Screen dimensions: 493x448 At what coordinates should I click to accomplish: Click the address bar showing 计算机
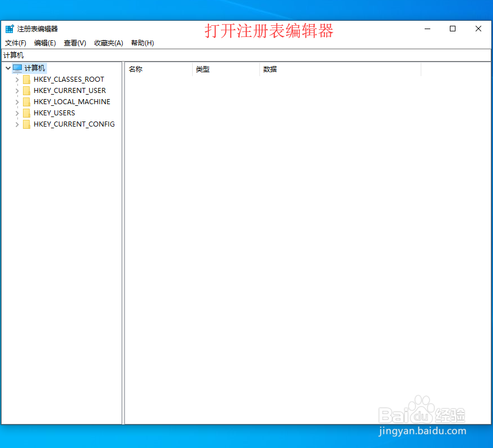click(x=246, y=55)
